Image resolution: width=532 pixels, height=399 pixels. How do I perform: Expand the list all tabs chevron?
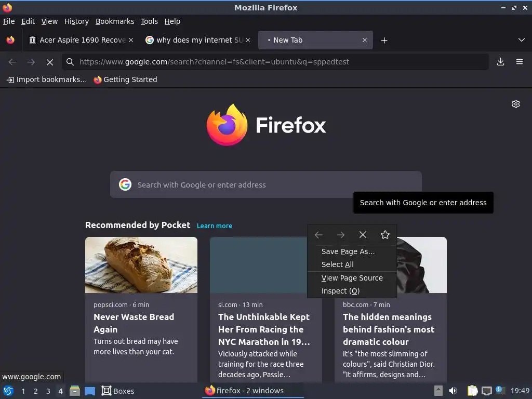[522, 40]
